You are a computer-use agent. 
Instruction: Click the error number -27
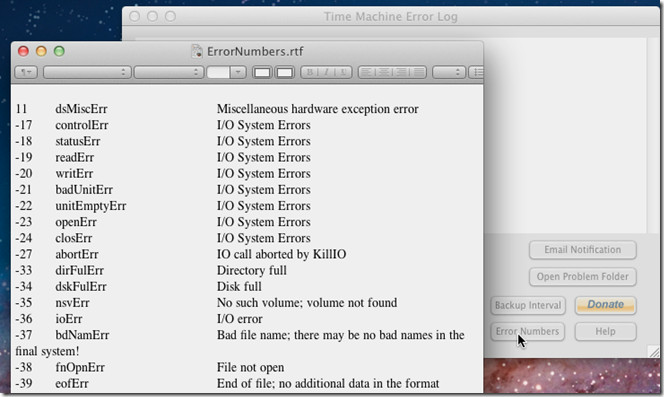pyautogui.click(x=24, y=254)
